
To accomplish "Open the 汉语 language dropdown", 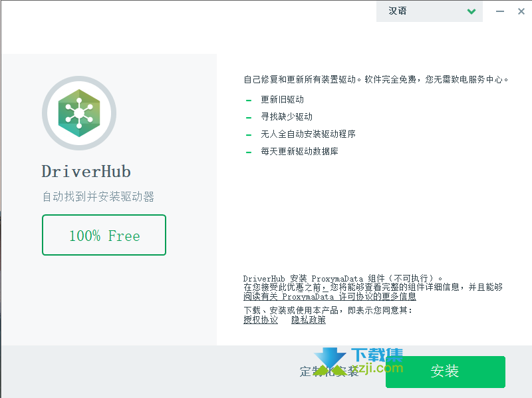I will click(429, 11).
